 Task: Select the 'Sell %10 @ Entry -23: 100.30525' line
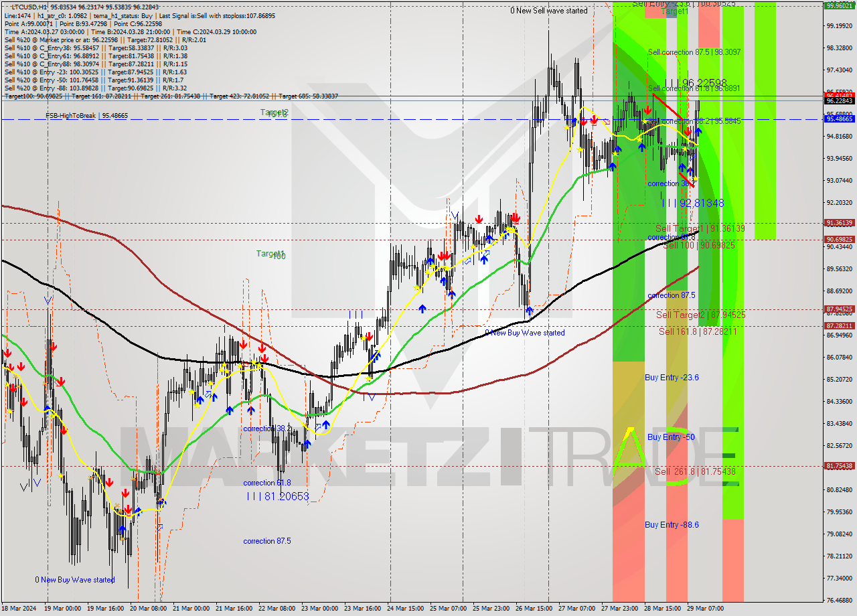(96, 72)
